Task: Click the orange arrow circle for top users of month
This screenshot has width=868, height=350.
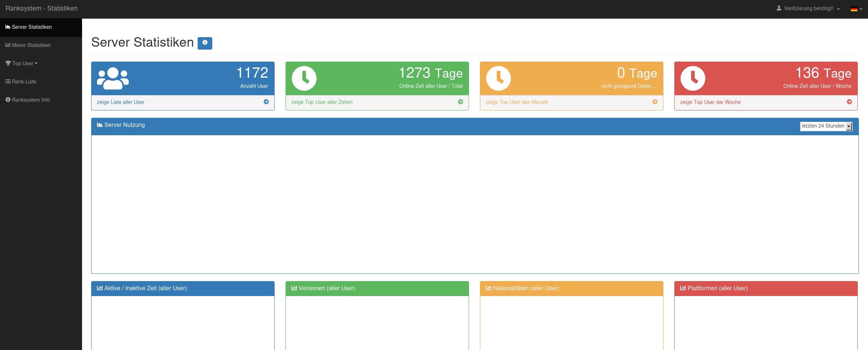Action: click(x=655, y=102)
